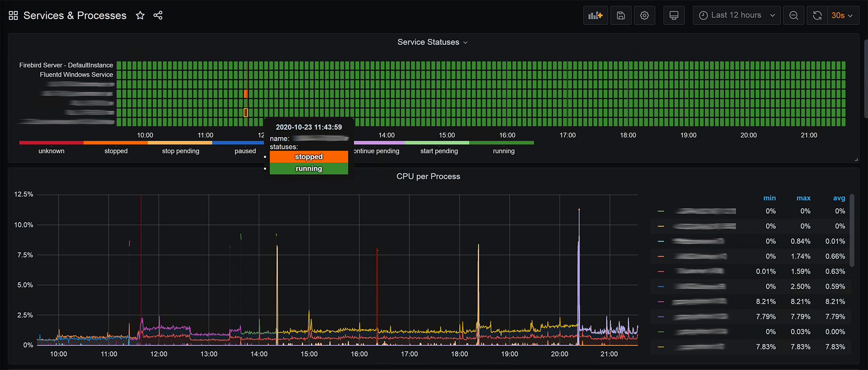Star the Services & Processes dashboard
The width and height of the screenshot is (868, 370).
pyautogui.click(x=140, y=16)
